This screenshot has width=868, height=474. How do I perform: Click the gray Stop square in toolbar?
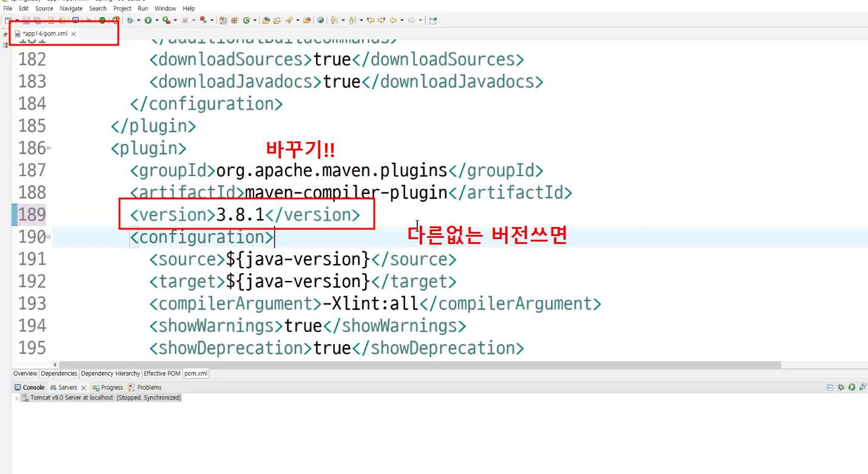pyautogui.click(x=185, y=20)
